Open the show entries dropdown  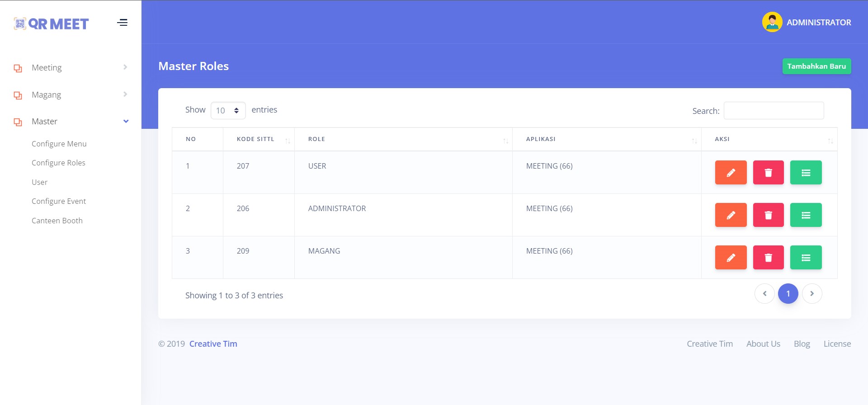click(228, 110)
